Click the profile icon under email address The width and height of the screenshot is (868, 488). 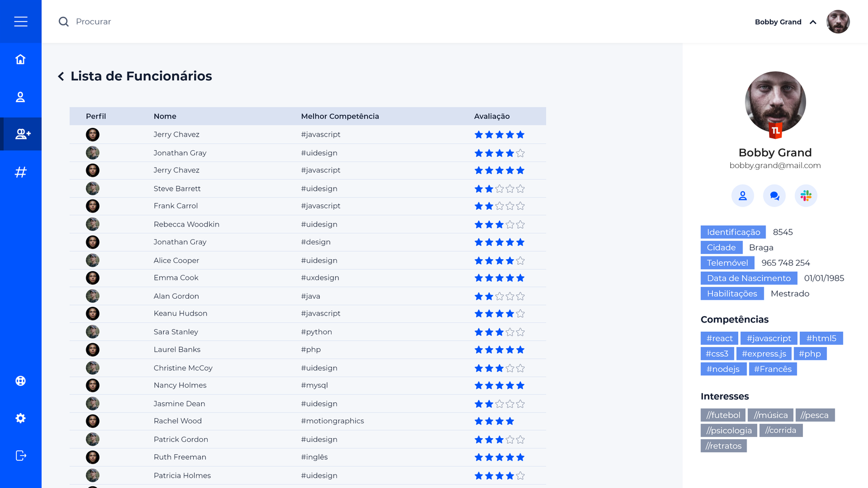pyautogui.click(x=743, y=196)
